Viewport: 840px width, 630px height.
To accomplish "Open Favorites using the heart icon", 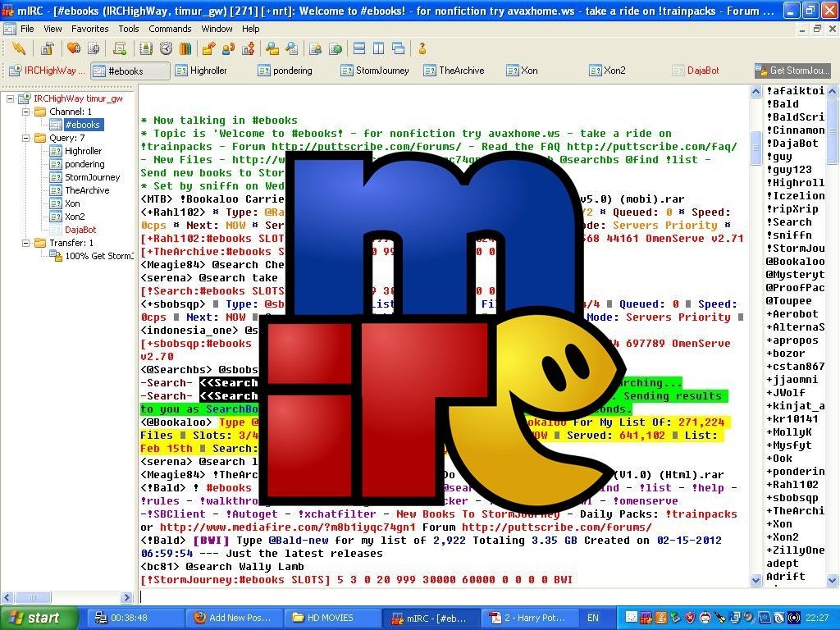I will [x=73, y=48].
